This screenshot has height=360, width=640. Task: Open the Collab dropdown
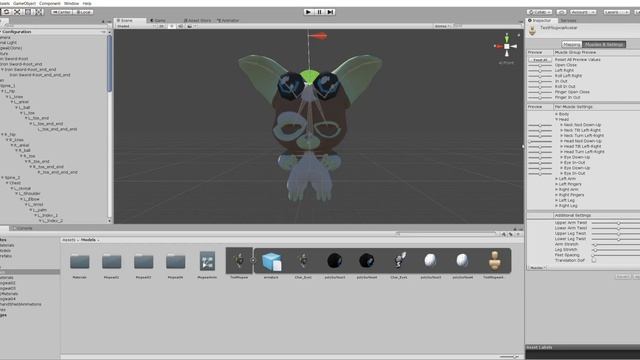[x=539, y=12]
